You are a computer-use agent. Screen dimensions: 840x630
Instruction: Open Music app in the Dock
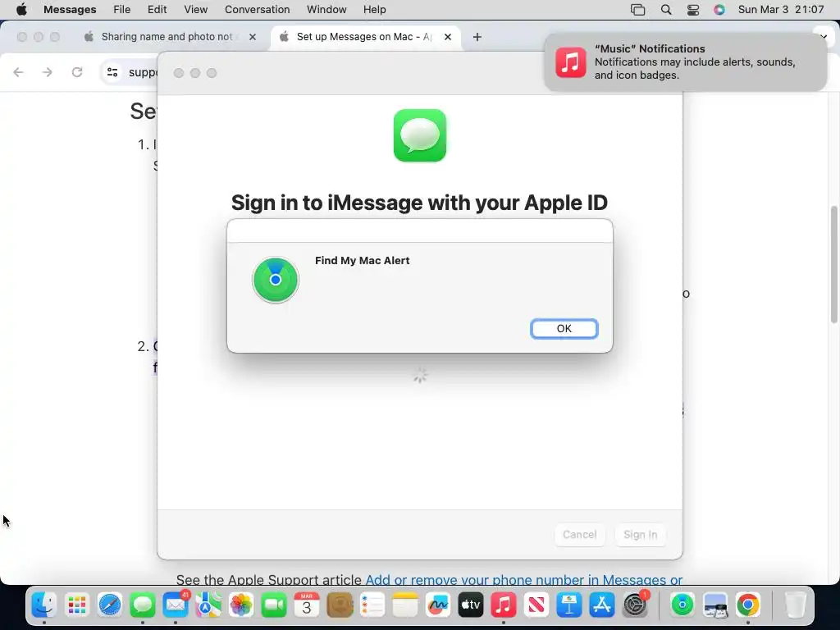(x=504, y=605)
